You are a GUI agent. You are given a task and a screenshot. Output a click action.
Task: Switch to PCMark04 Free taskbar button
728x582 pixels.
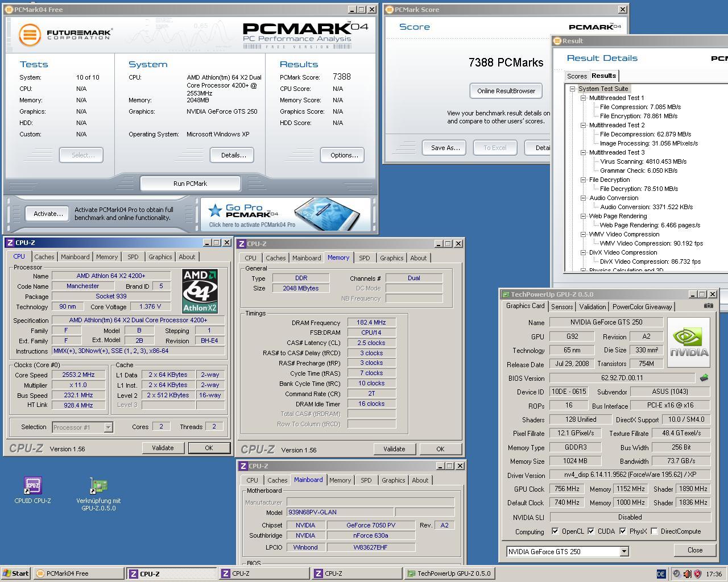tap(78, 573)
